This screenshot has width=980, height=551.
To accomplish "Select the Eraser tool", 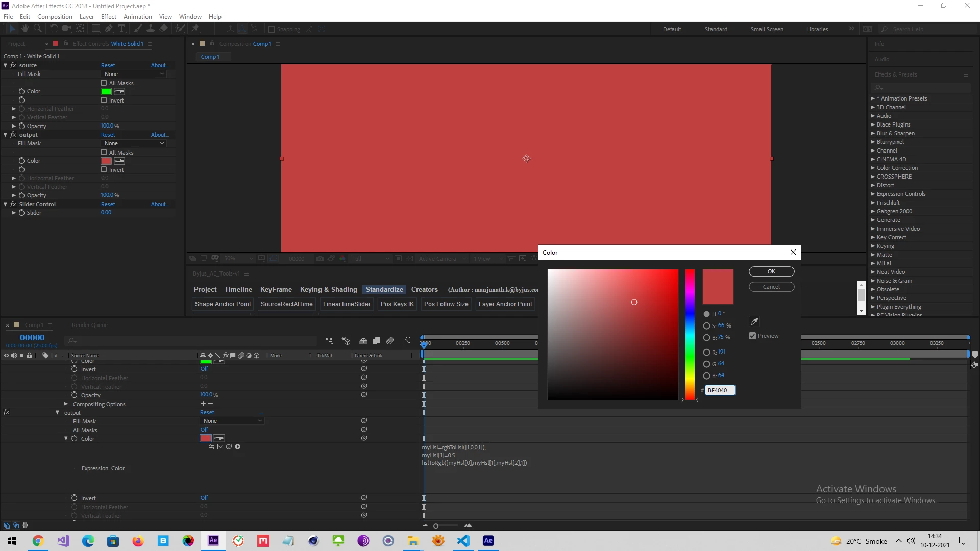I will click(163, 29).
